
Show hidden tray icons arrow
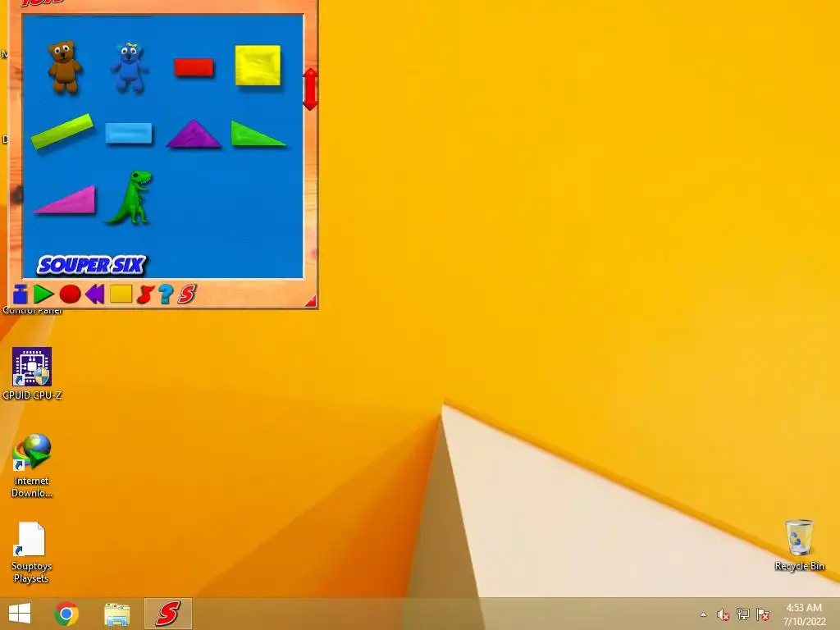[703, 614]
